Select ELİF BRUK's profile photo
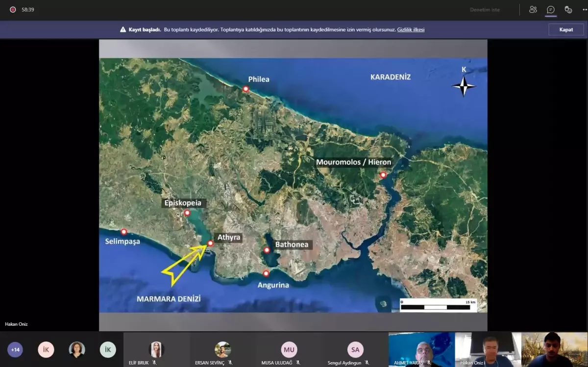This screenshot has height=367, width=588. tap(156, 349)
